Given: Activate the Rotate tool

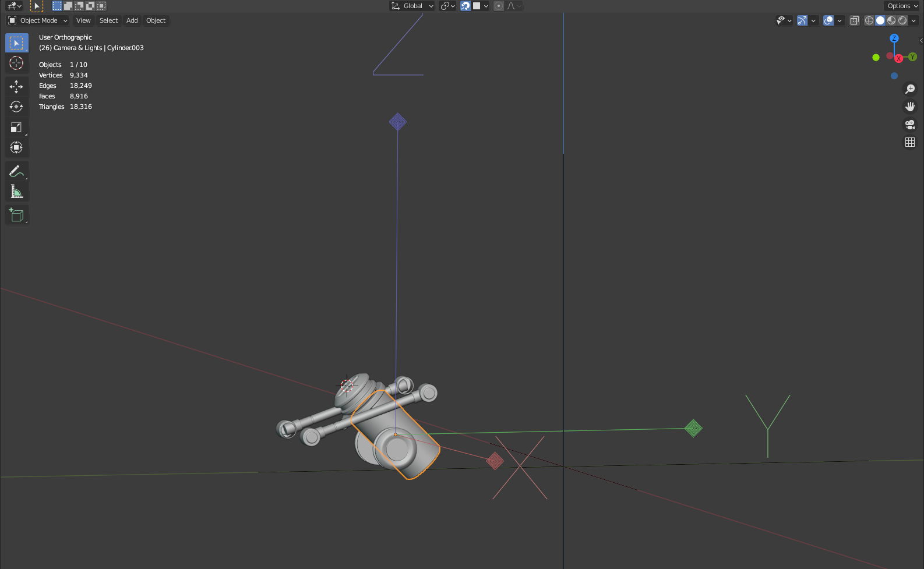Looking at the screenshot, I should tap(16, 107).
